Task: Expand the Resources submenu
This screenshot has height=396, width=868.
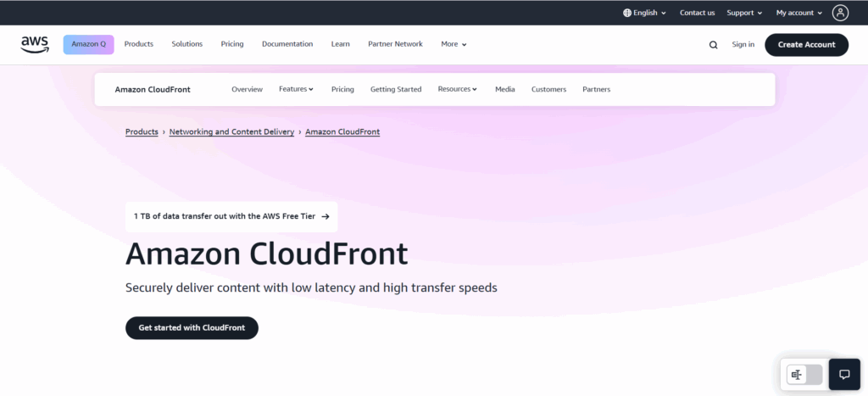Action: 457,89
